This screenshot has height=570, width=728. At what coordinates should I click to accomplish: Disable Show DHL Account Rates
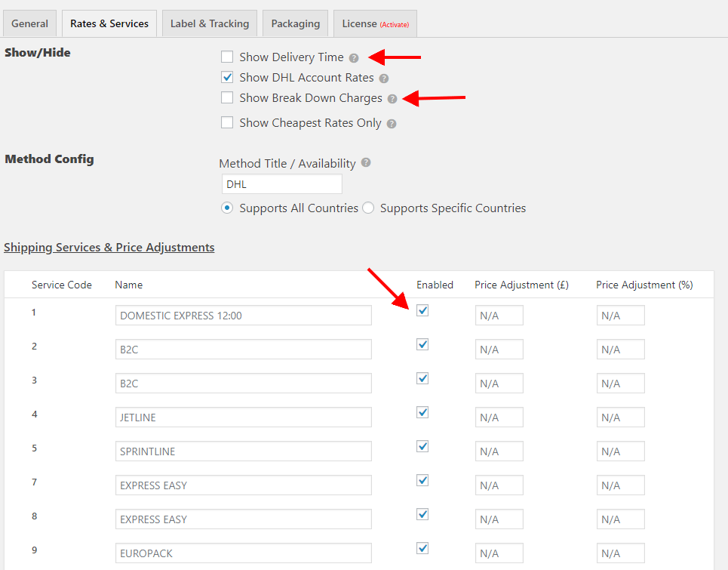(227, 77)
